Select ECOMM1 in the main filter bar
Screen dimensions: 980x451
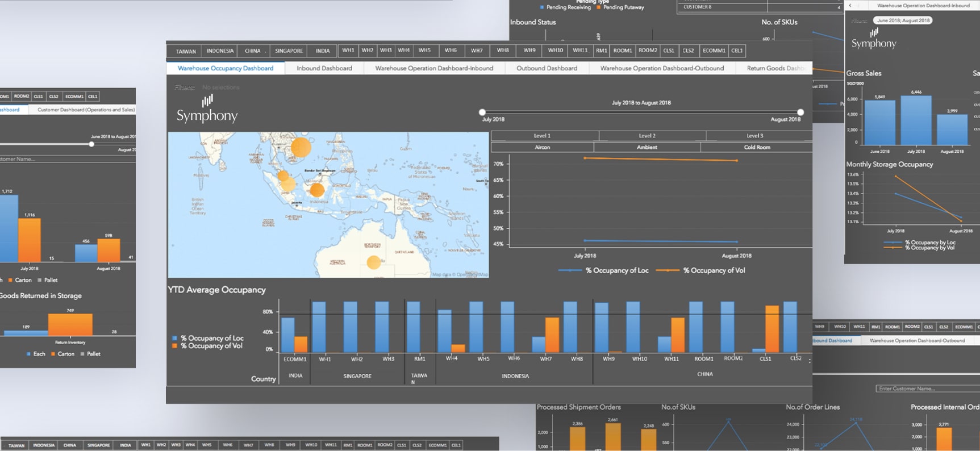click(714, 51)
